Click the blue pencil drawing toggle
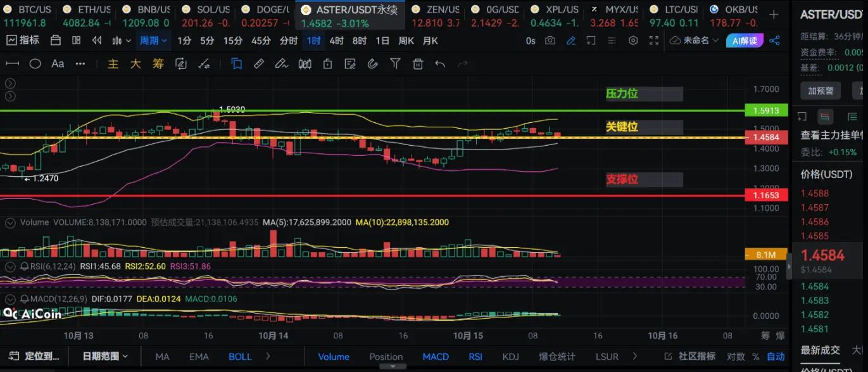Screen dimensions: 868x372 click(571, 41)
